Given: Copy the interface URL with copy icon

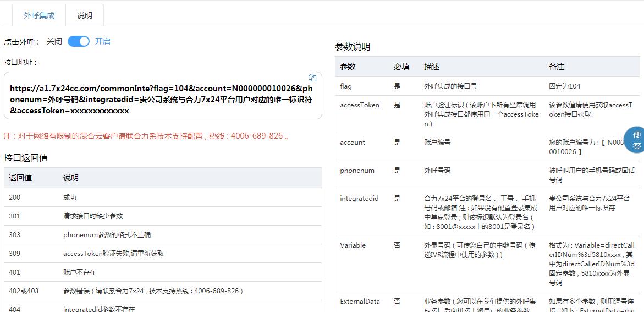Looking at the screenshot, I should point(312,77).
